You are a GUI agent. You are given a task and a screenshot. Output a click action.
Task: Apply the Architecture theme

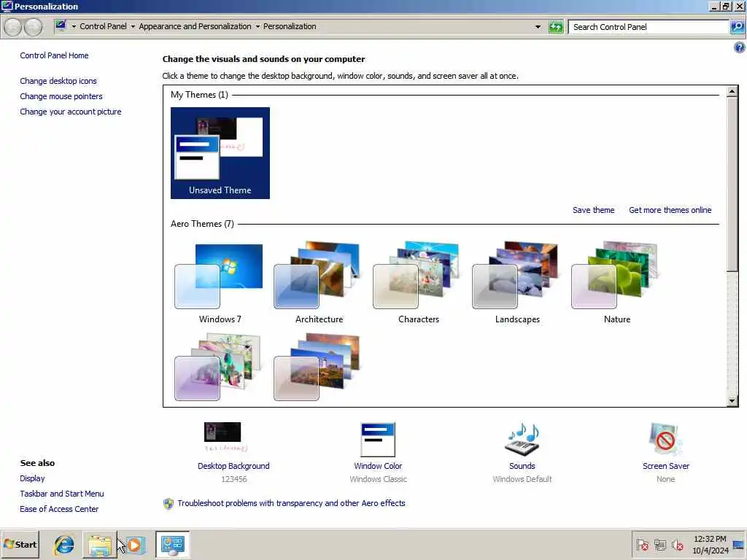click(319, 284)
